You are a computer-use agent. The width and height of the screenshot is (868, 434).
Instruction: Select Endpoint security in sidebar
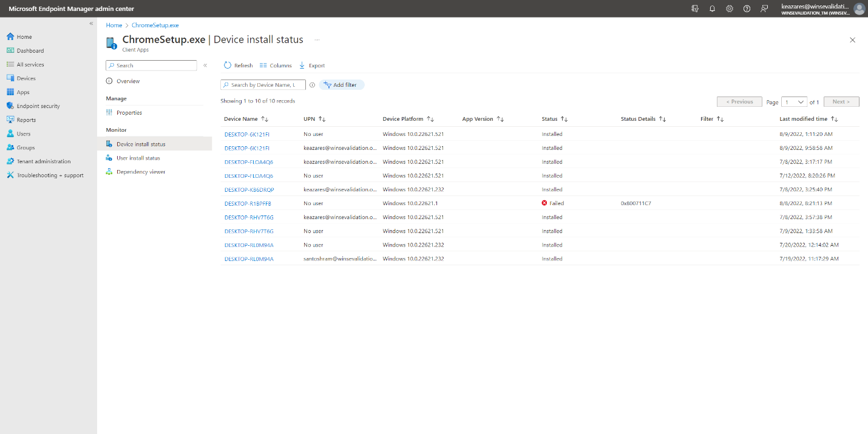(x=38, y=106)
